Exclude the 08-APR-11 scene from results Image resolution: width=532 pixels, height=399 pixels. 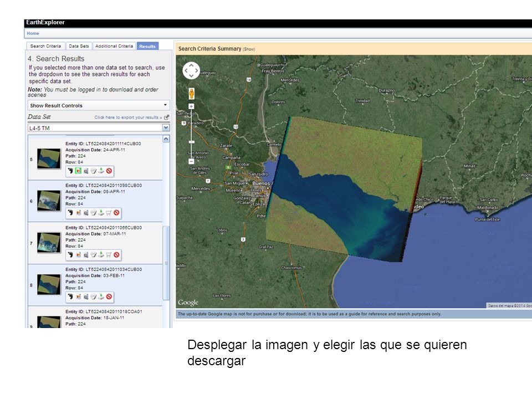117,213
